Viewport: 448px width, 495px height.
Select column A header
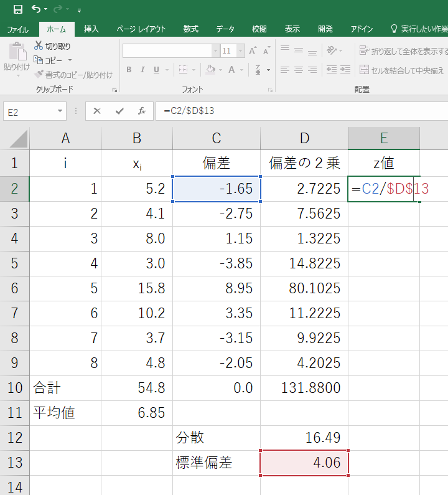[65, 138]
